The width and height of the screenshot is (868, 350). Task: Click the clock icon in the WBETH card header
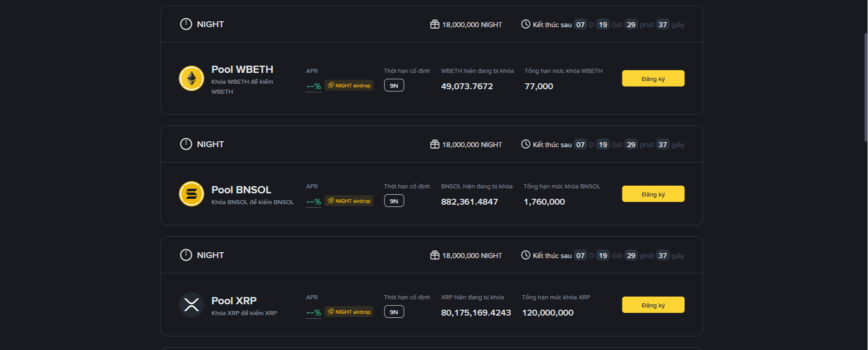click(526, 24)
